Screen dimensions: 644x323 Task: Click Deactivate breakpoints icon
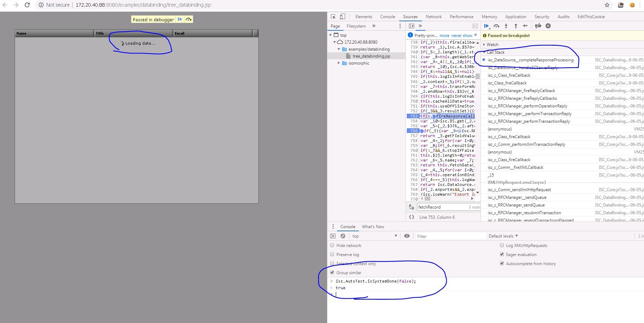[538, 26]
